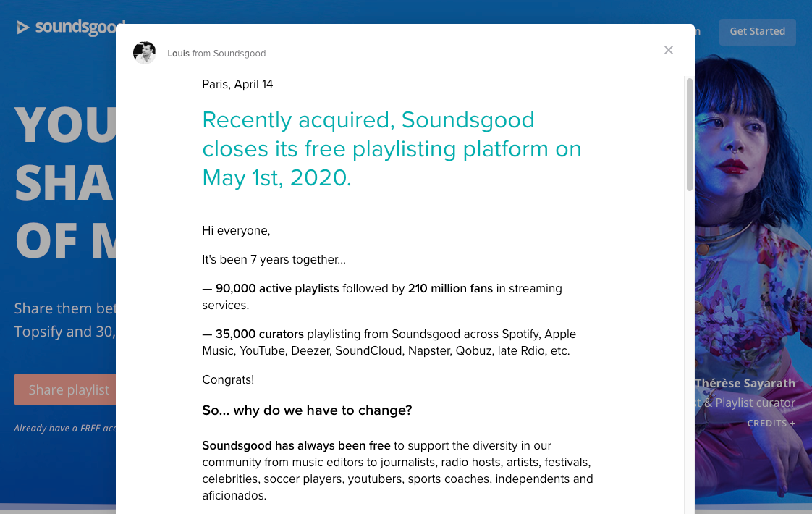This screenshot has width=812, height=514.
Task: Open the Get Started button
Action: [757, 31]
